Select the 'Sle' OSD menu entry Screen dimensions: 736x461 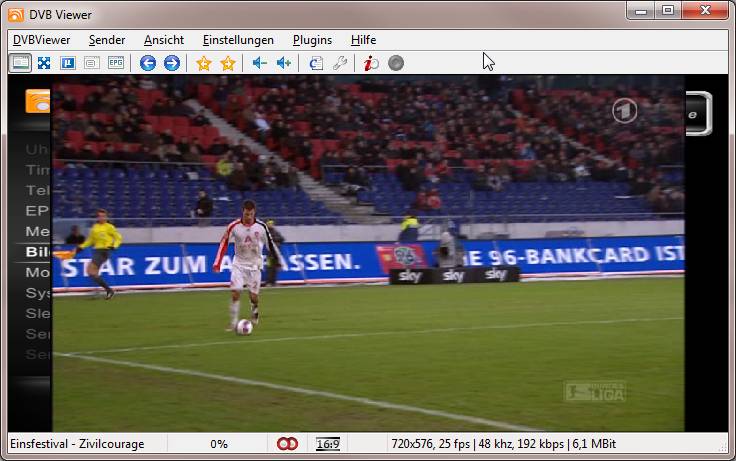point(38,313)
